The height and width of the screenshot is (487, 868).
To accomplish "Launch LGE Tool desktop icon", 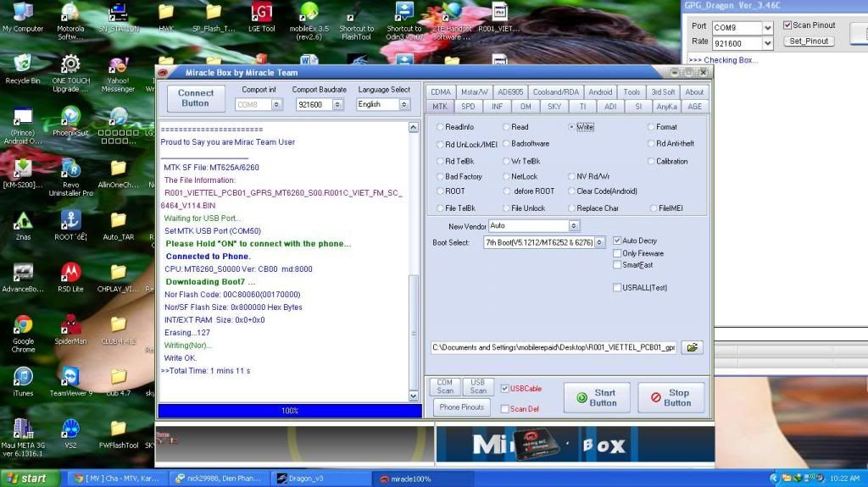I will (x=261, y=17).
